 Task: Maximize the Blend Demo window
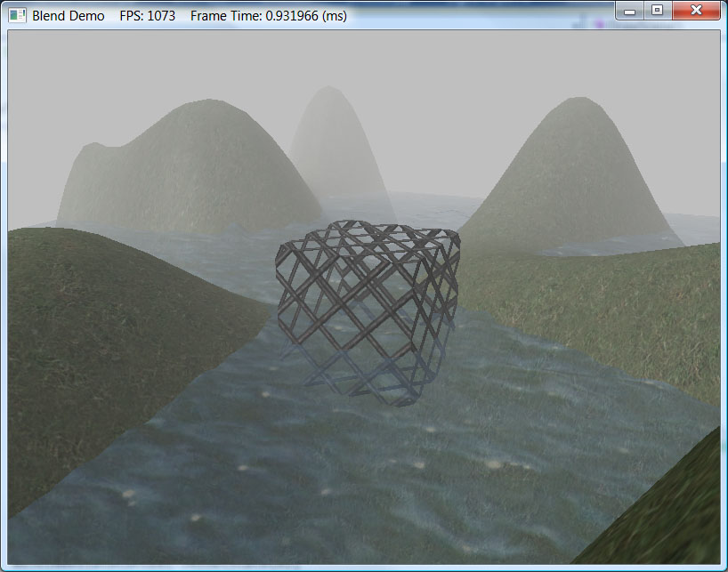658,10
